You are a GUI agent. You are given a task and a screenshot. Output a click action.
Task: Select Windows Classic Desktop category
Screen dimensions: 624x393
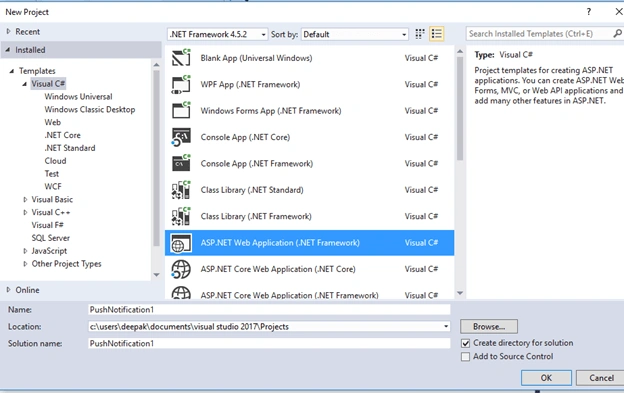(90, 109)
